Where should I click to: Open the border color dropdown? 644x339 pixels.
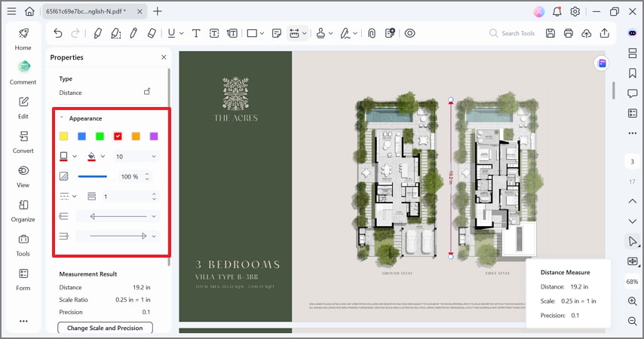click(75, 157)
